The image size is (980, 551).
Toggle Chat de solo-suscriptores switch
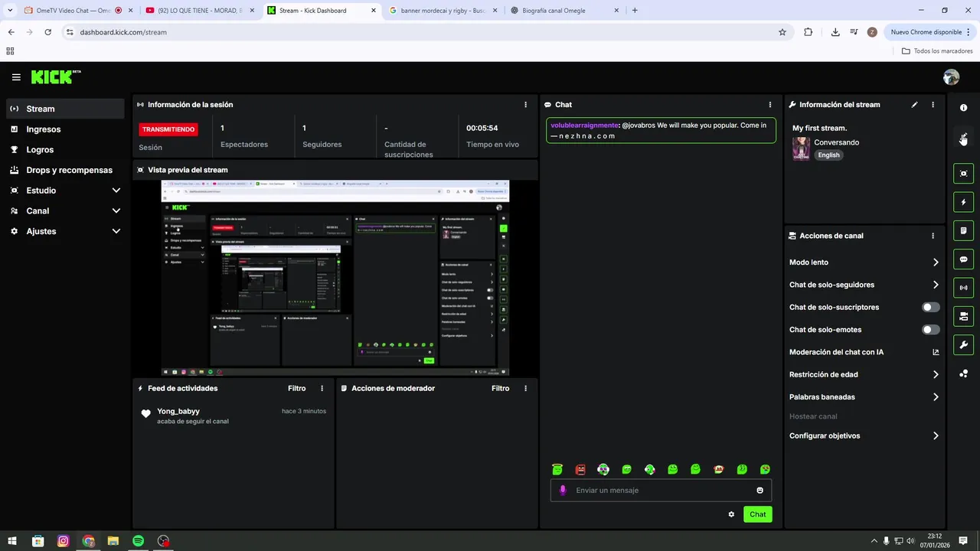(930, 308)
